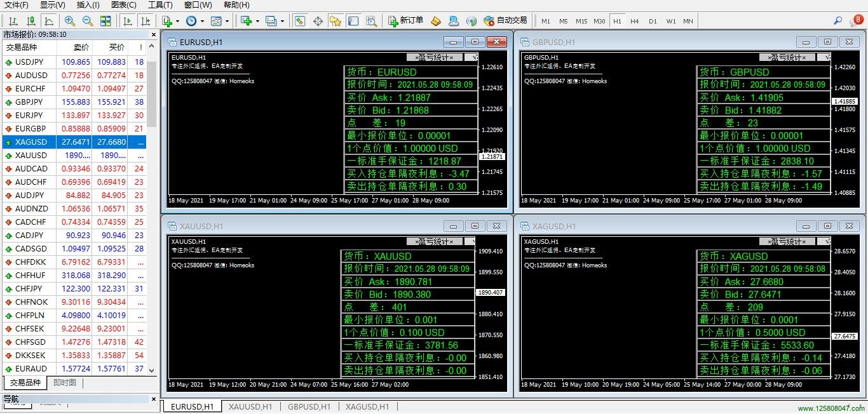Expand the periods clock dropdown arrow
This screenshot has height=414, width=868.
pyautogui.click(x=201, y=21)
